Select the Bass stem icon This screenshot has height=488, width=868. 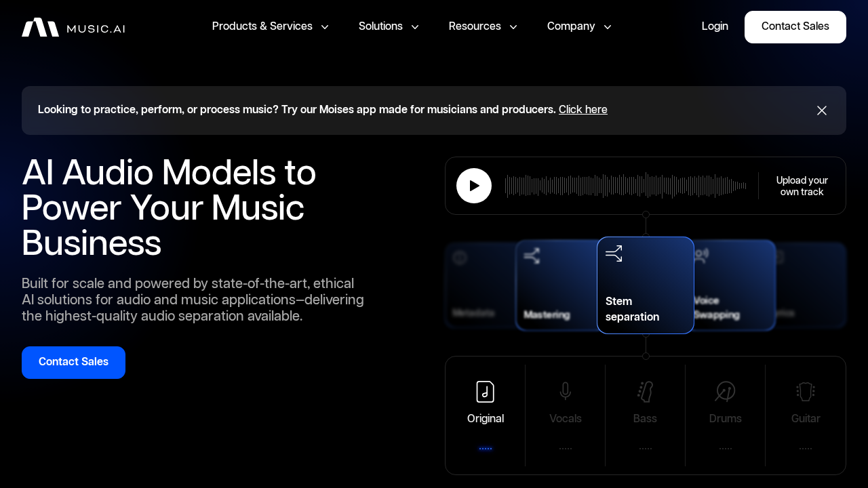pos(645,391)
